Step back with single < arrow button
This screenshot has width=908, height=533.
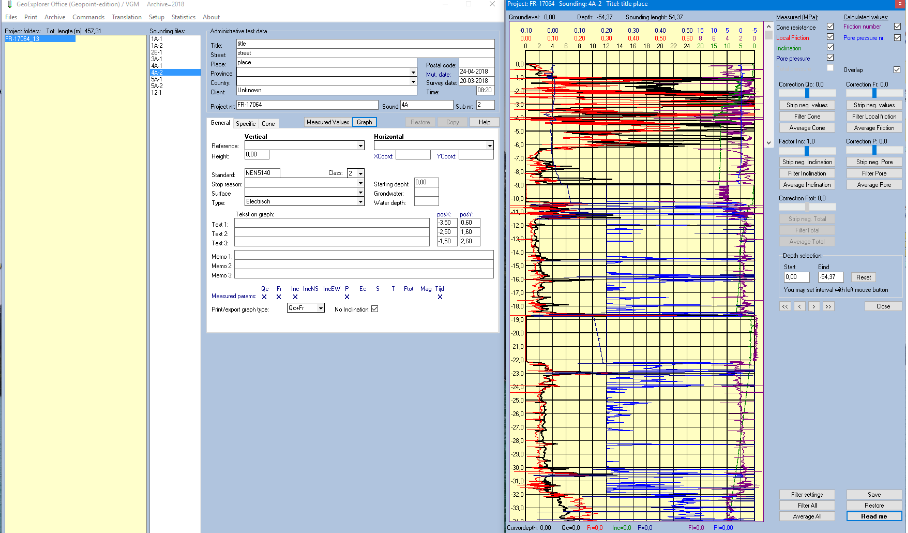800,306
